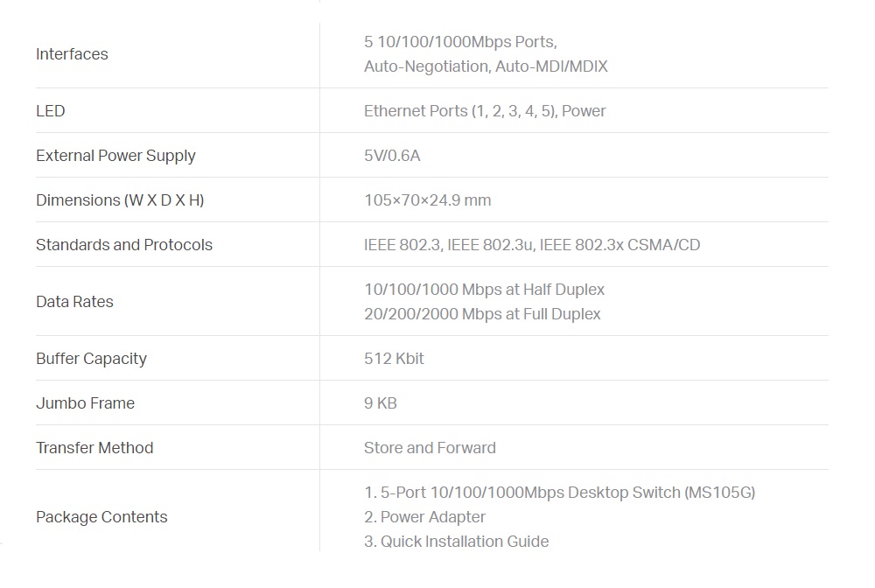This screenshot has width=875, height=588.
Task: Click the Buffer Capacity label
Action: coord(92,359)
